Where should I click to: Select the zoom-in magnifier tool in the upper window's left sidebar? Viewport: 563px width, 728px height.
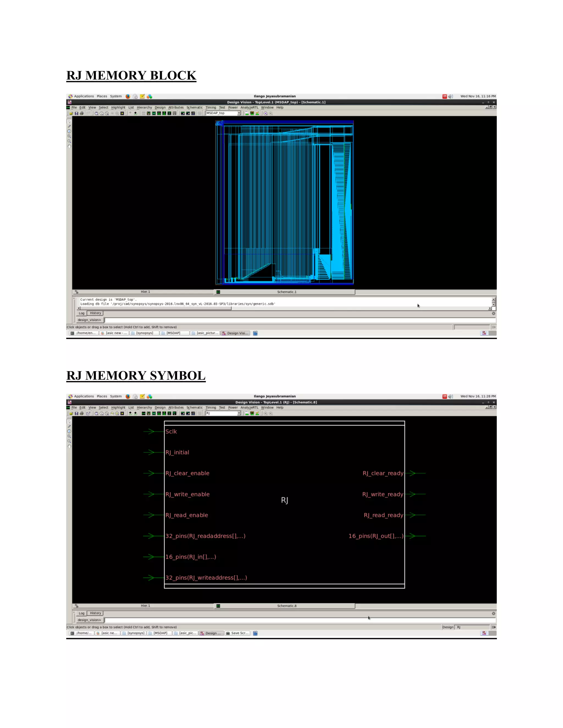69,136
